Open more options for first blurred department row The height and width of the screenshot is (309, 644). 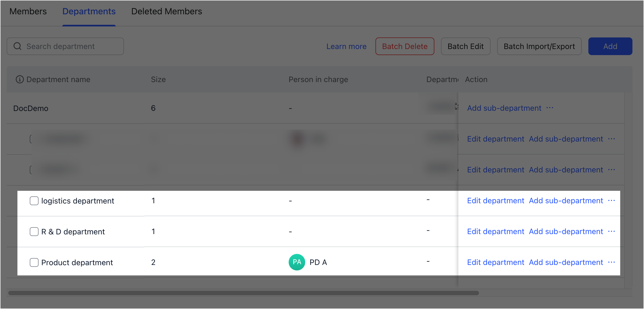611,139
